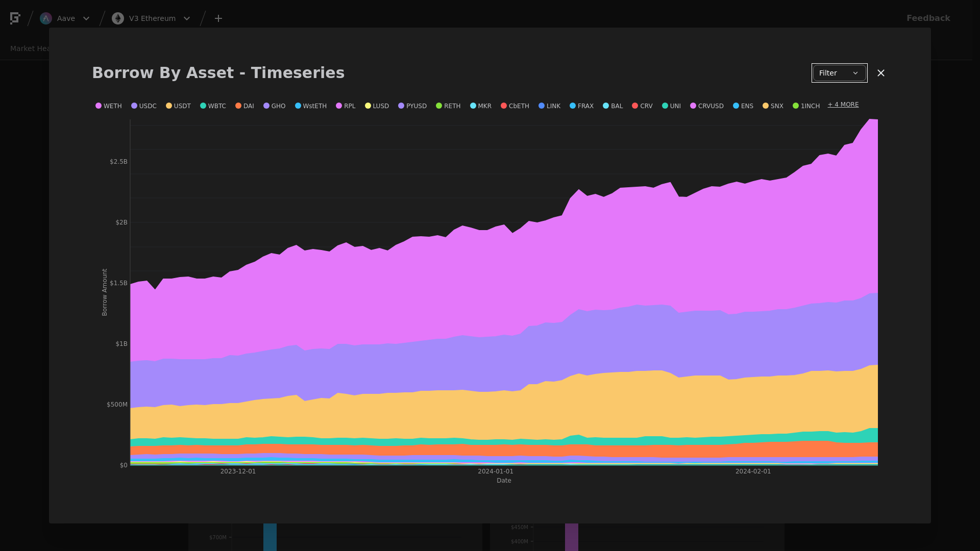Viewport: 980px width, 551px height.
Task: Click the Borrow Amount axis title
Action: 105,292
